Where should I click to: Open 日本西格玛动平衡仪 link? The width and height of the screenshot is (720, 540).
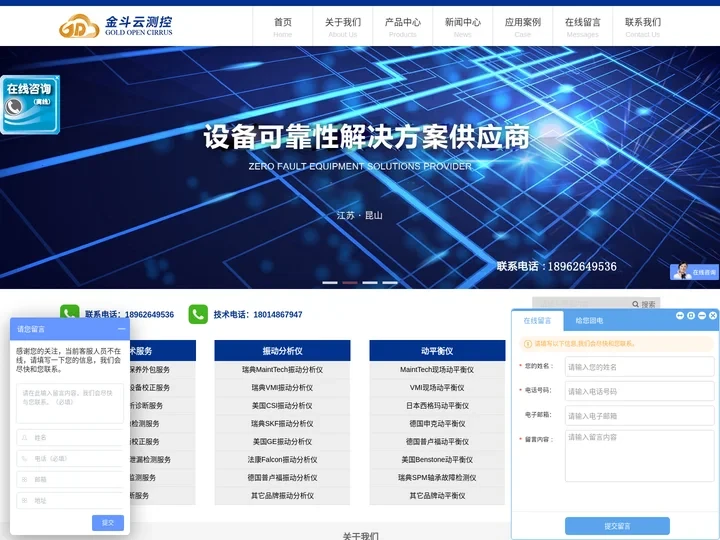437,405
